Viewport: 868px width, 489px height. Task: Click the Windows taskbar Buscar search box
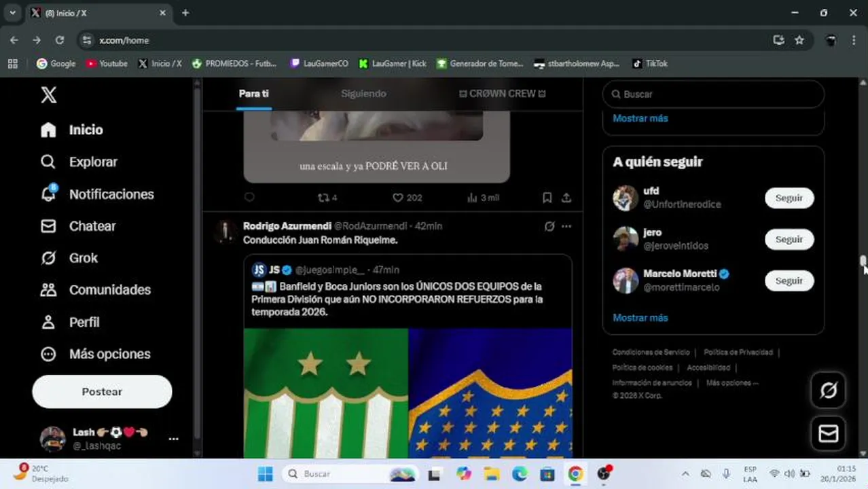tap(350, 474)
